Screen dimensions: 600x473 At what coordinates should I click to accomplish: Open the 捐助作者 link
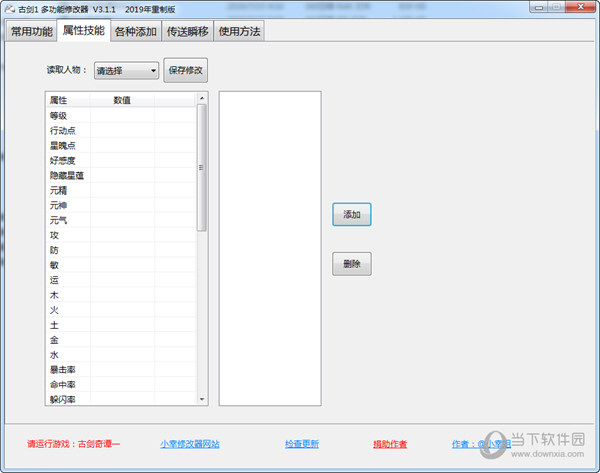tap(390, 444)
